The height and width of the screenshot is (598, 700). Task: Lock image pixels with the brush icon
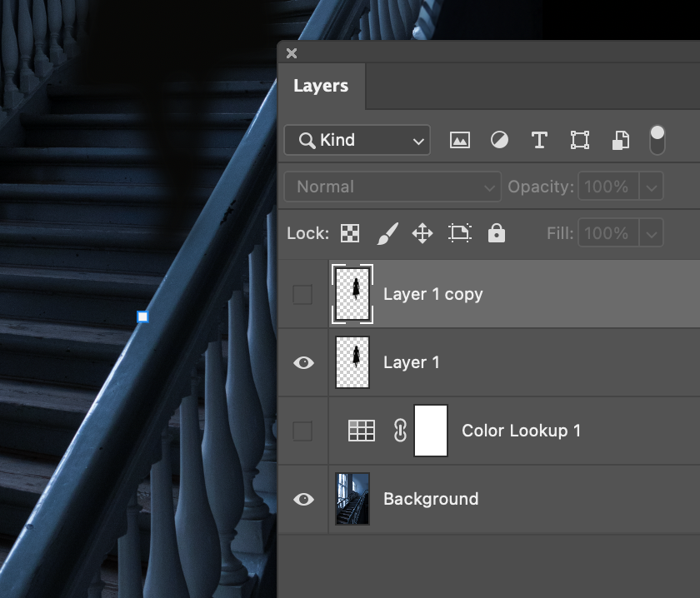pyautogui.click(x=386, y=233)
